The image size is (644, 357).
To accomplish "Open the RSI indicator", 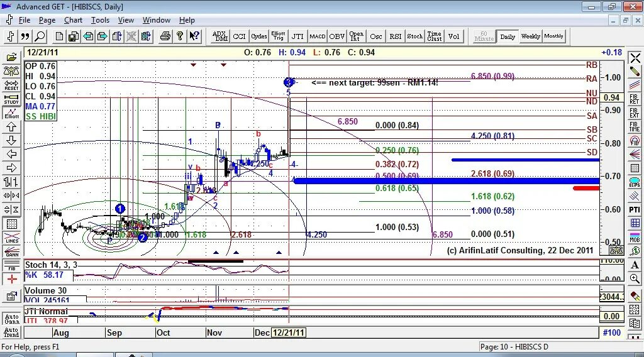I will (x=395, y=36).
